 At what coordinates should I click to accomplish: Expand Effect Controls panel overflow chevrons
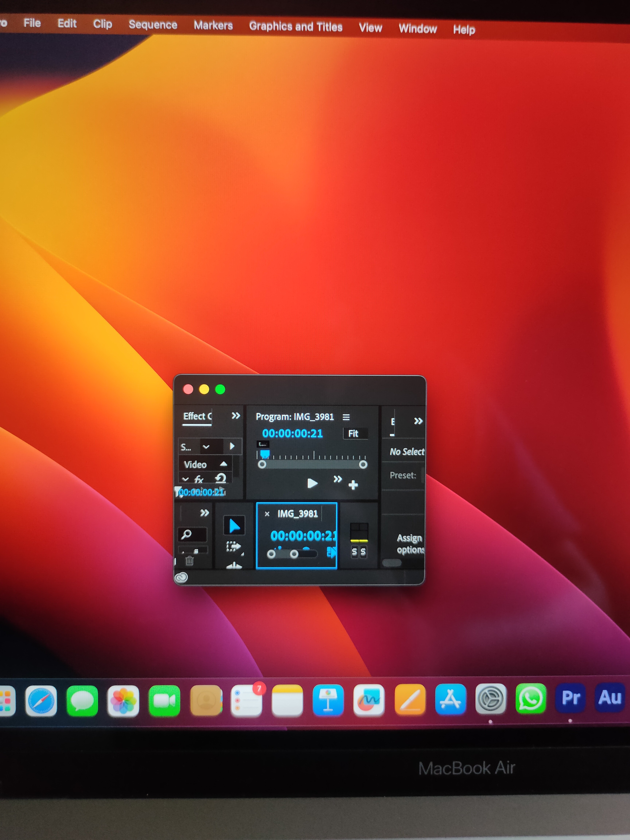click(236, 415)
